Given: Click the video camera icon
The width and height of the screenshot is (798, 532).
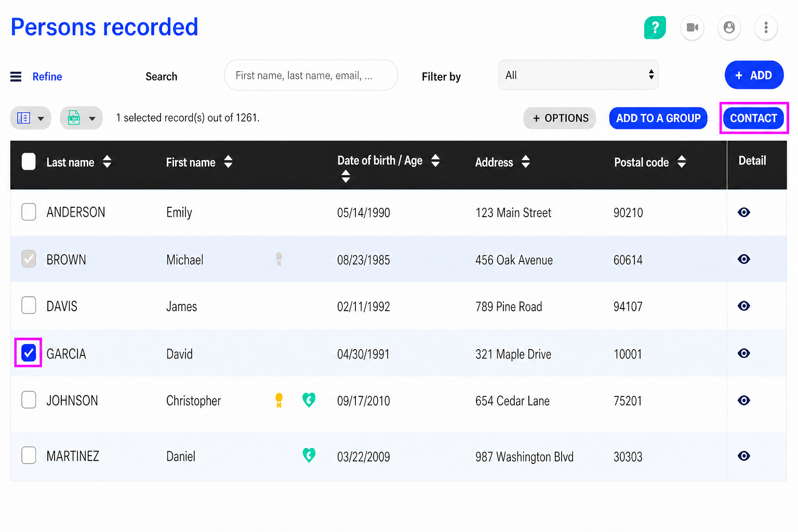Looking at the screenshot, I should coord(692,27).
